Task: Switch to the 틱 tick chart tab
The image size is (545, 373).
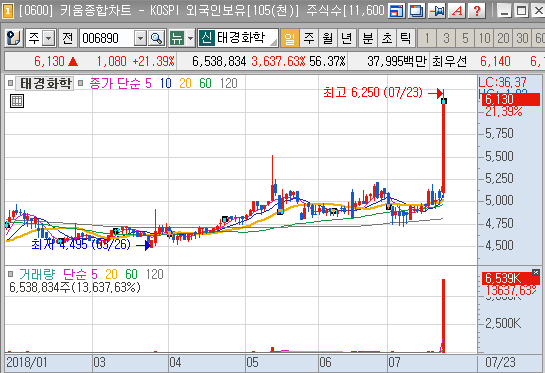Action: (x=405, y=38)
